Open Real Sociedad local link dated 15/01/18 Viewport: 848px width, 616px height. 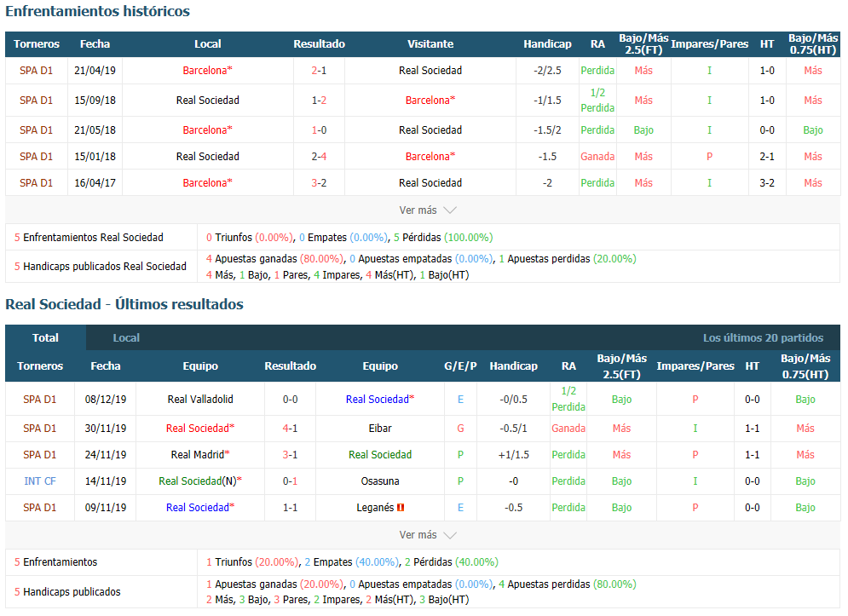click(208, 157)
